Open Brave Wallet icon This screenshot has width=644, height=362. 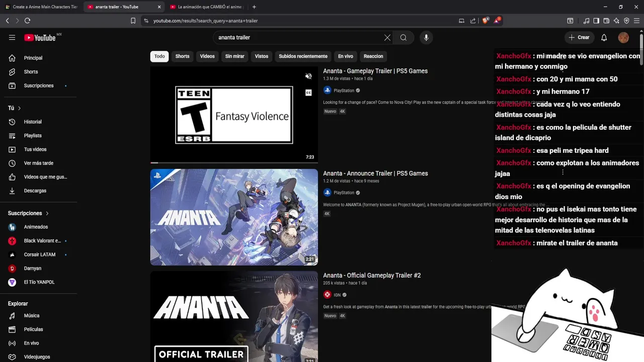point(606,21)
